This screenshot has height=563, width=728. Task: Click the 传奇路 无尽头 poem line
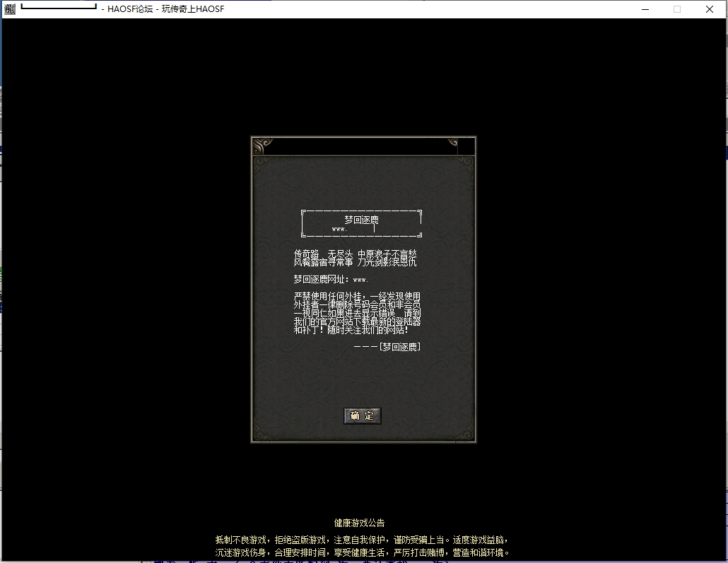tap(356, 254)
